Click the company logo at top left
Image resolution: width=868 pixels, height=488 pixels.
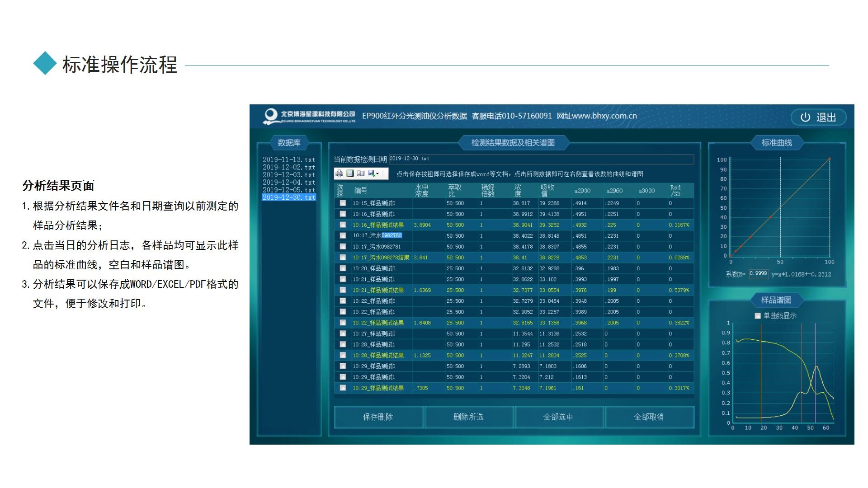(x=270, y=116)
